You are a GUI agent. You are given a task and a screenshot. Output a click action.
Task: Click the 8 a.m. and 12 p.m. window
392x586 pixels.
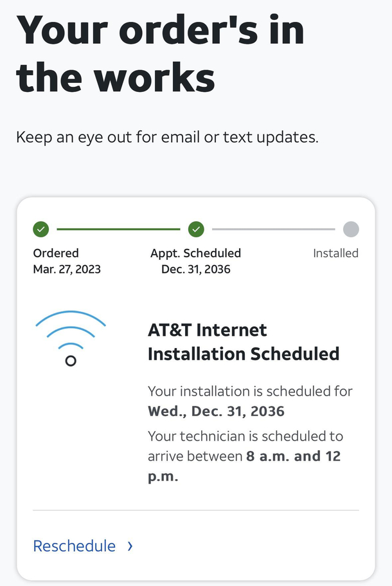pos(244,466)
